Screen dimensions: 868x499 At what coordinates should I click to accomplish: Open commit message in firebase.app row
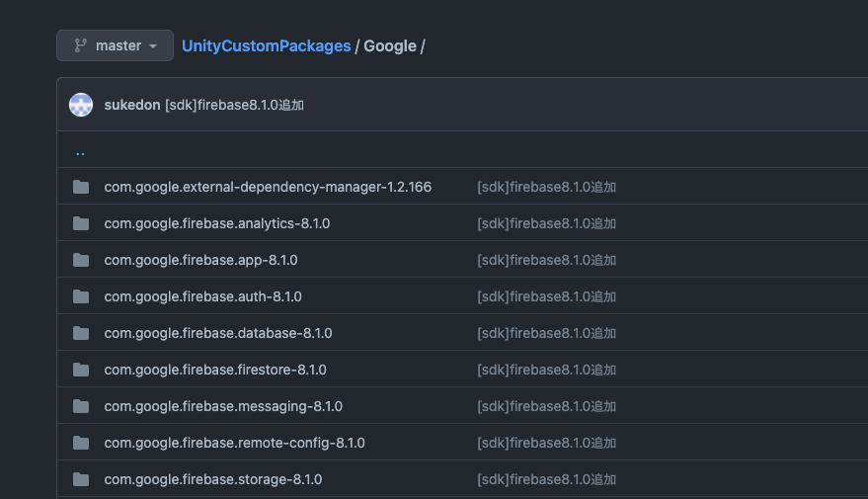[547, 260]
